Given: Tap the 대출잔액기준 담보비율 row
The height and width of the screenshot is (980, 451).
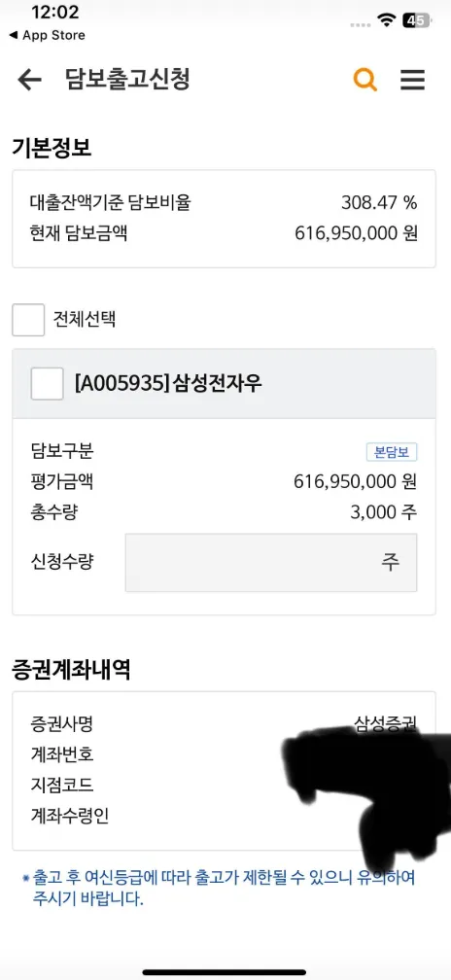Looking at the screenshot, I should pos(225,202).
